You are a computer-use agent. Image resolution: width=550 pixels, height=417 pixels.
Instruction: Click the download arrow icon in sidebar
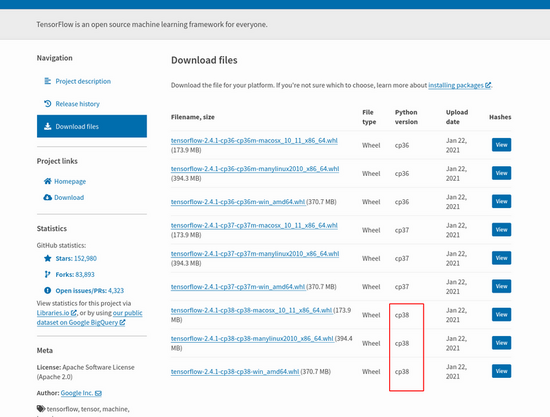[48, 126]
